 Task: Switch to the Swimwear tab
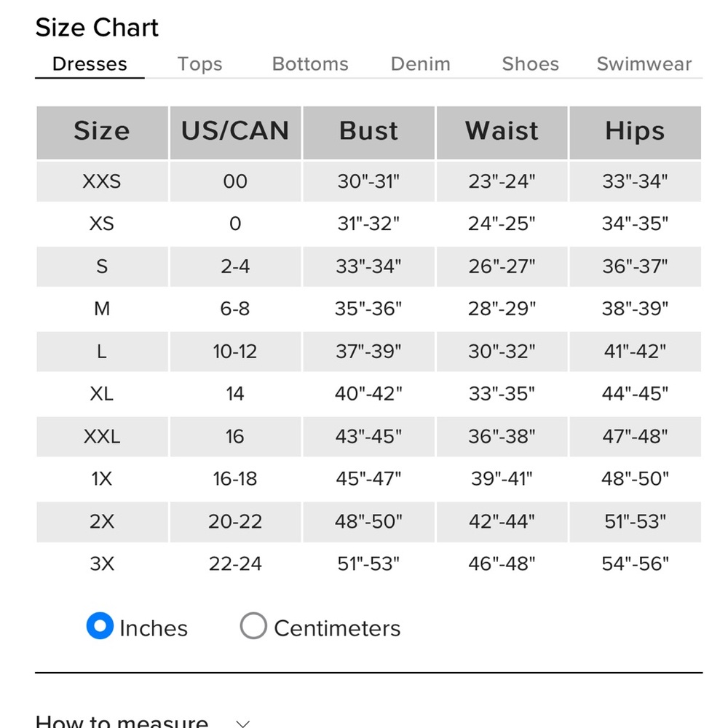coord(644,64)
